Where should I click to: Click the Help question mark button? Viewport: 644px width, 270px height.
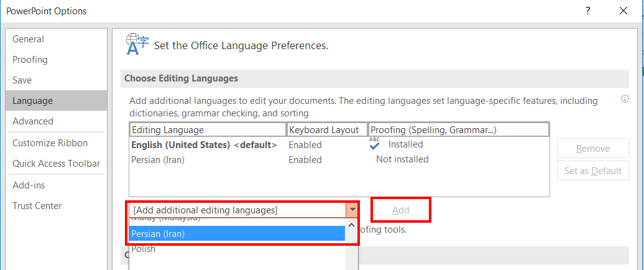(x=587, y=11)
